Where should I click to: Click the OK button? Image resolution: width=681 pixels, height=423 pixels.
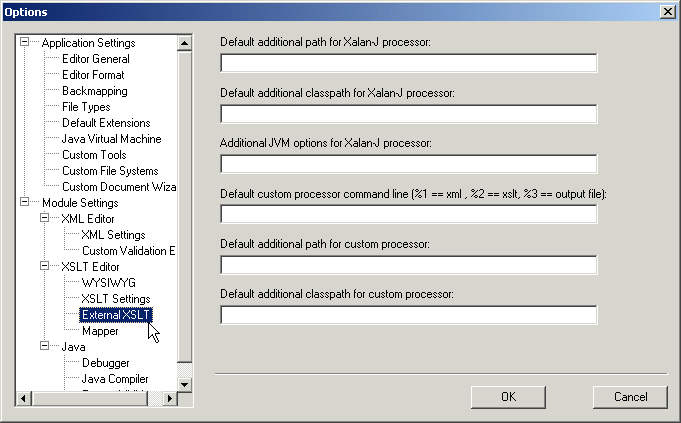pyautogui.click(x=508, y=397)
